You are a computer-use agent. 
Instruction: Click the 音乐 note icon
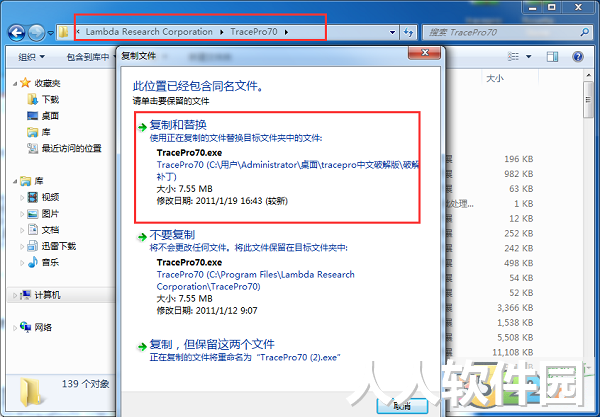(x=33, y=262)
